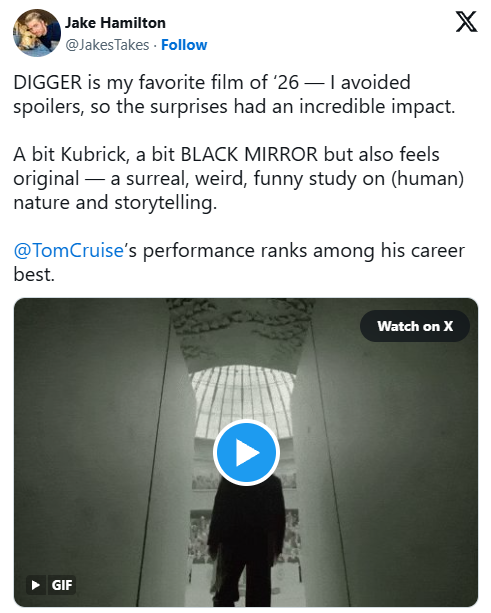Click the X logo in the corner

466,22
